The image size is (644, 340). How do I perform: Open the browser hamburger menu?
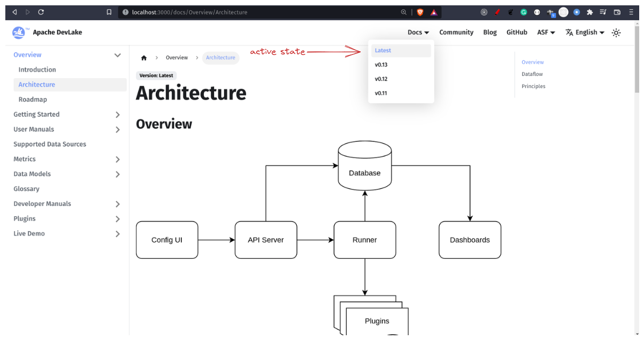[x=631, y=12]
